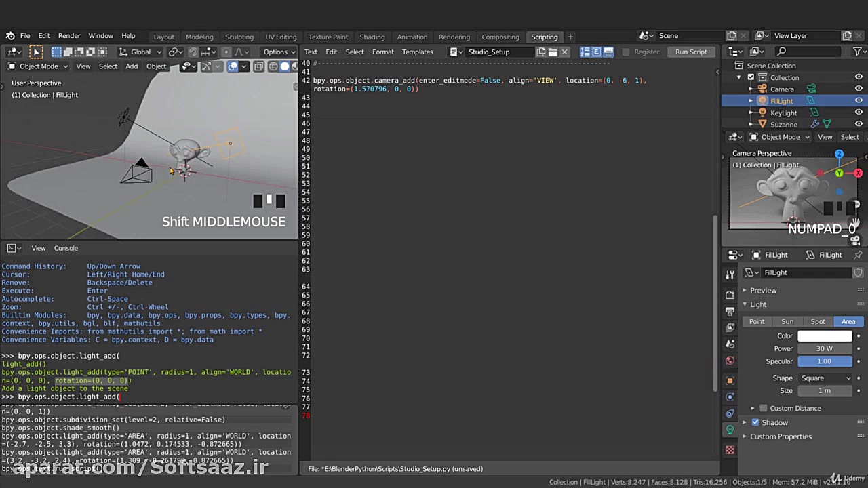This screenshot has height=488, width=868.
Task: Set light type to Spot
Action: [818, 321]
